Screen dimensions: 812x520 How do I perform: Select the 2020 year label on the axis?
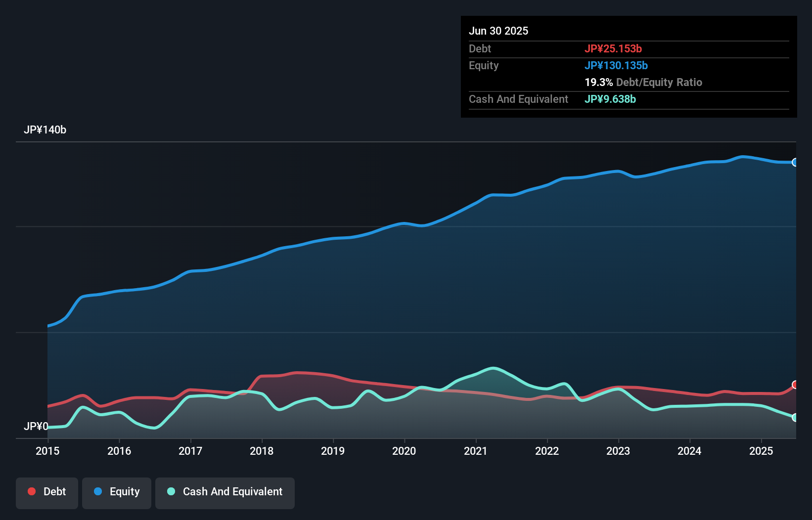404,451
